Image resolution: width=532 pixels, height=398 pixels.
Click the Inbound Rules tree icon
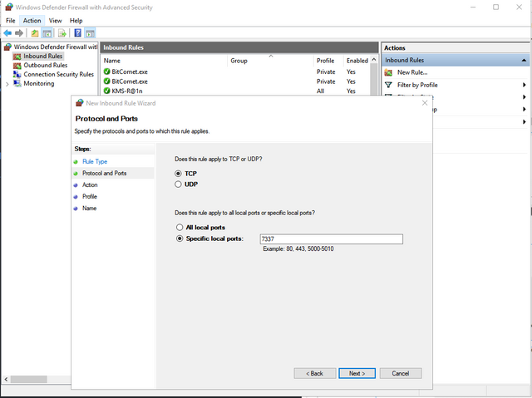point(17,57)
